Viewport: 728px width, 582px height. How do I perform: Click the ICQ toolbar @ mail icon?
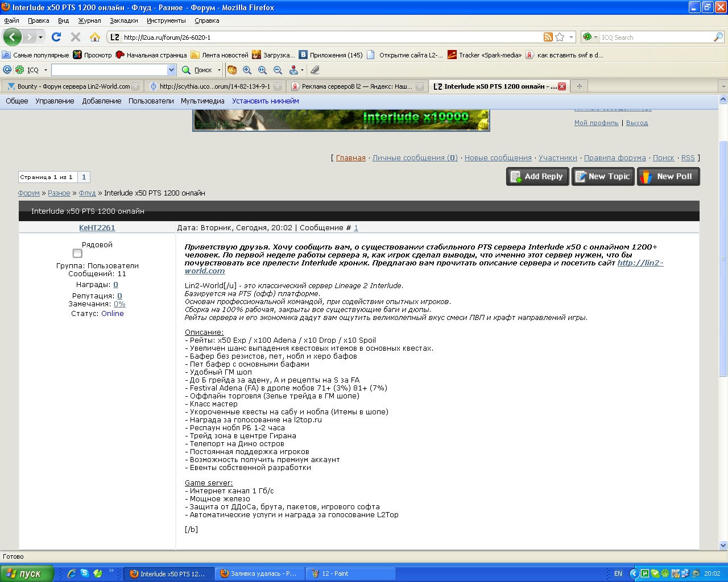7,69
